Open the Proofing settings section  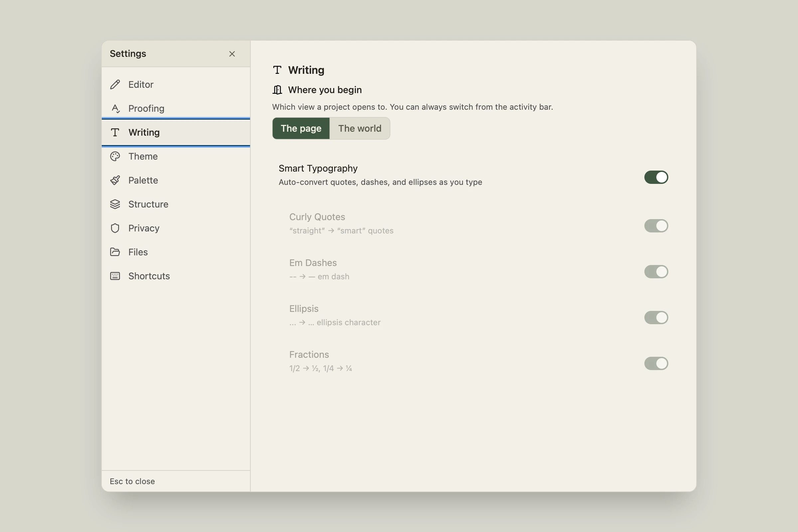pyautogui.click(x=176, y=109)
